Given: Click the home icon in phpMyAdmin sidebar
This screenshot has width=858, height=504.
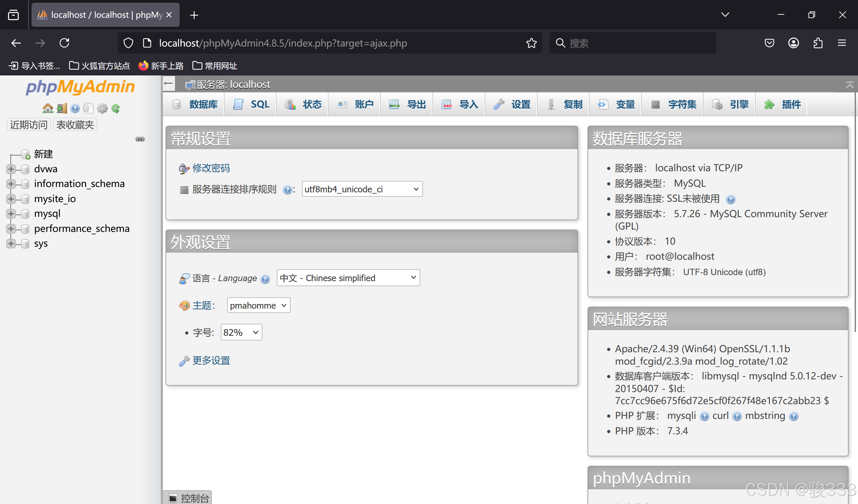Looking at the screenshot, I should click(48, 108).
